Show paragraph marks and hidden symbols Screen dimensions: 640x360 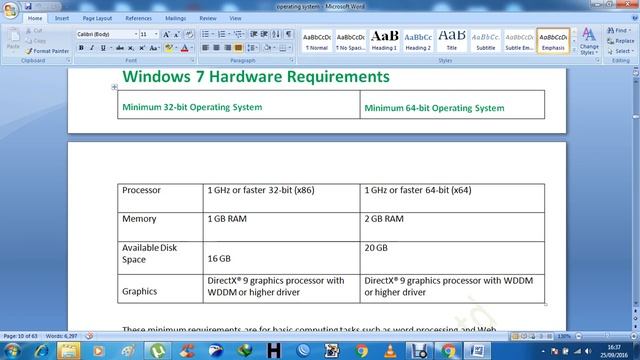289,34
